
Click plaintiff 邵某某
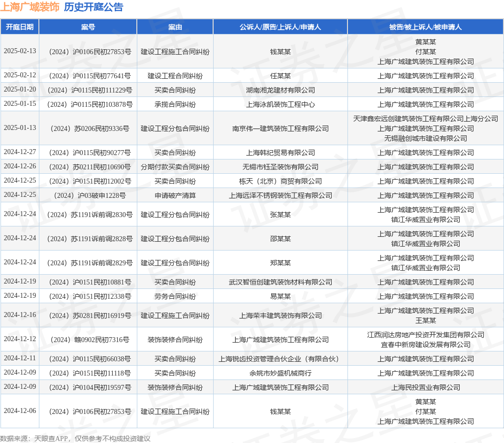click(x=280, y=239)
